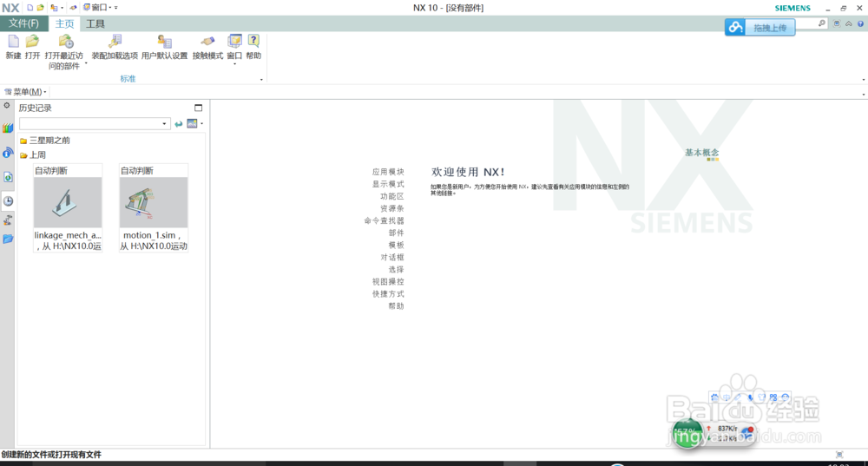Click the search magnifier in command finder
Viewport: 868px width, 466px height.
coord(821,23)
